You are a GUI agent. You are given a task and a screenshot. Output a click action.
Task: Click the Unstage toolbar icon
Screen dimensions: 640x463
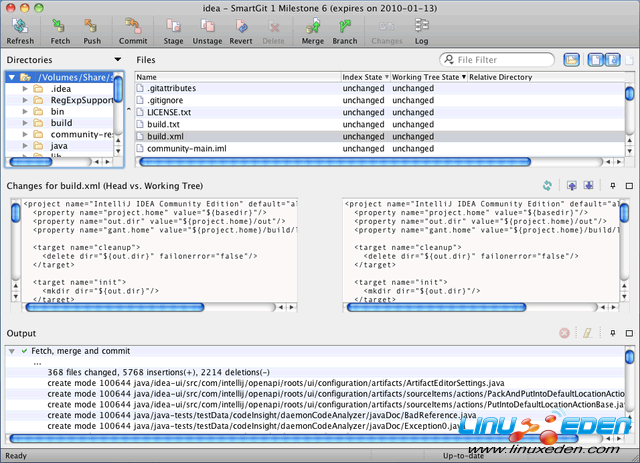(x=207, y=26)
